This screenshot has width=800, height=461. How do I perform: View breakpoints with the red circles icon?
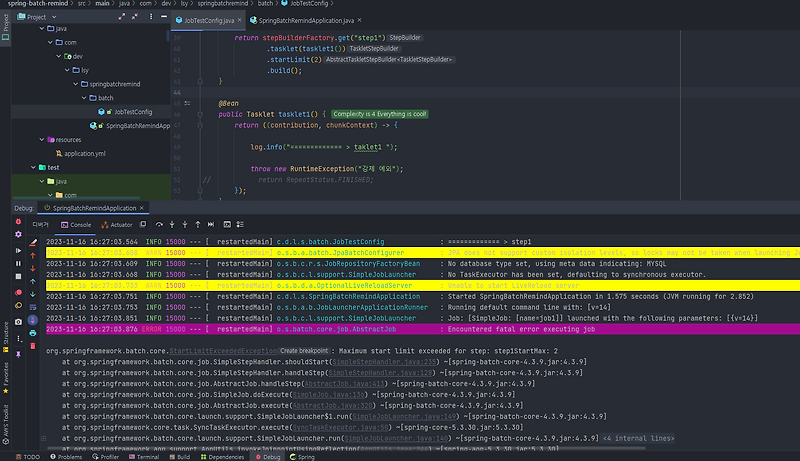[18, 293]
